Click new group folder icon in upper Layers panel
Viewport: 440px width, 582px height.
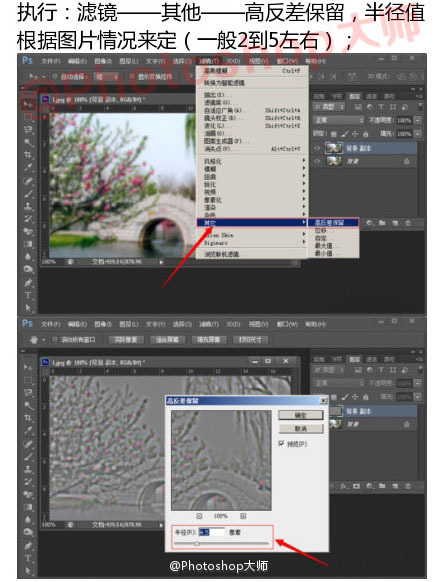point(382,223)
